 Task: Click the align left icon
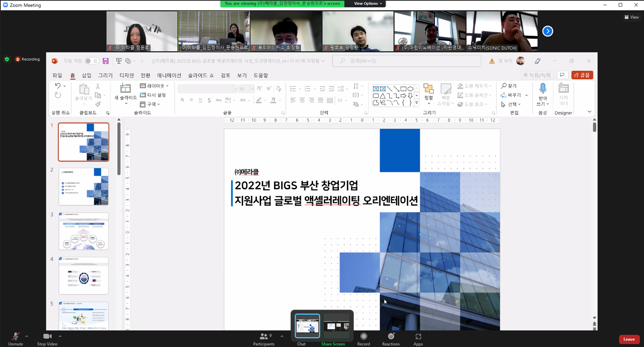(x=293, y=100)
